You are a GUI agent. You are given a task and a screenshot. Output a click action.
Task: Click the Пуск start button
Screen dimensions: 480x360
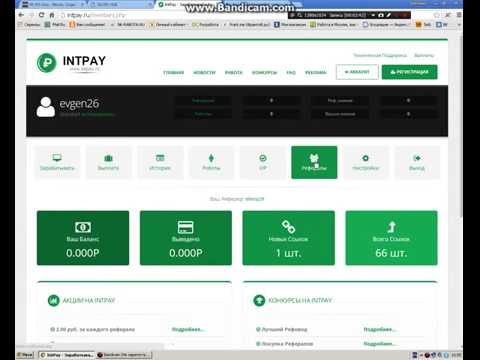[x=25, y=355]
